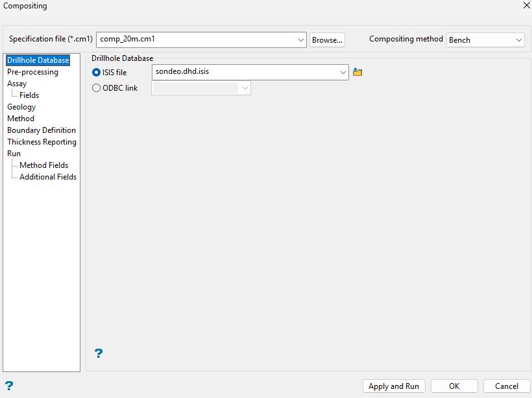Open Method Fields under Run
Viewport: 532px width, 398px height.
pos(43,165)
